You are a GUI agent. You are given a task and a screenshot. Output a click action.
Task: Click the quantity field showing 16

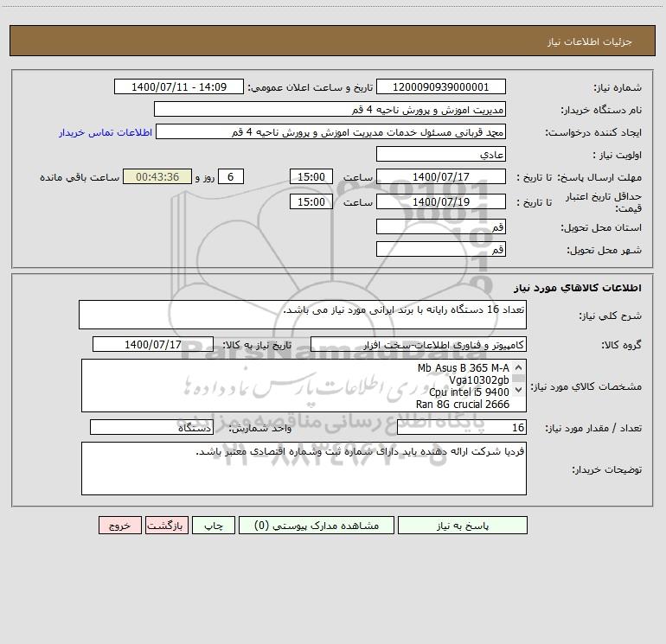pos(462,427)
